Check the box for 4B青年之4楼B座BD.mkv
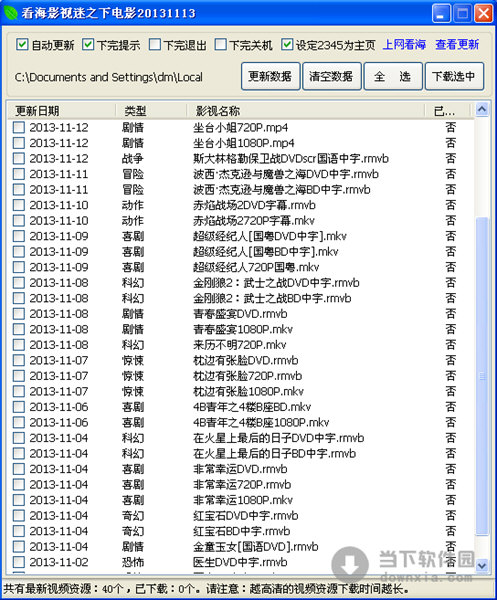Image resolution: width=497 pixels, height=600 pixels. click(x=19, y=407)
